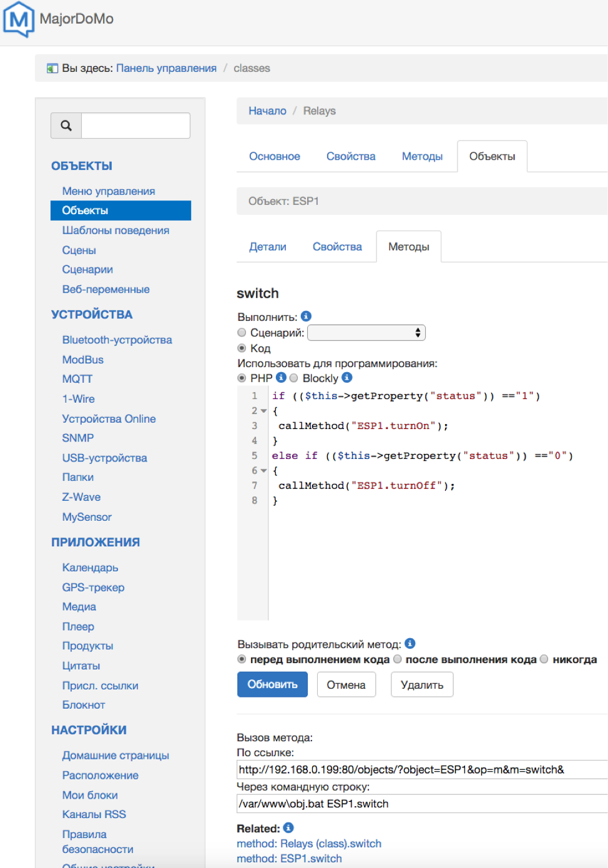Click info icon beside PHP option
Viewport: 608px width, 868px height.
point(281,378)
